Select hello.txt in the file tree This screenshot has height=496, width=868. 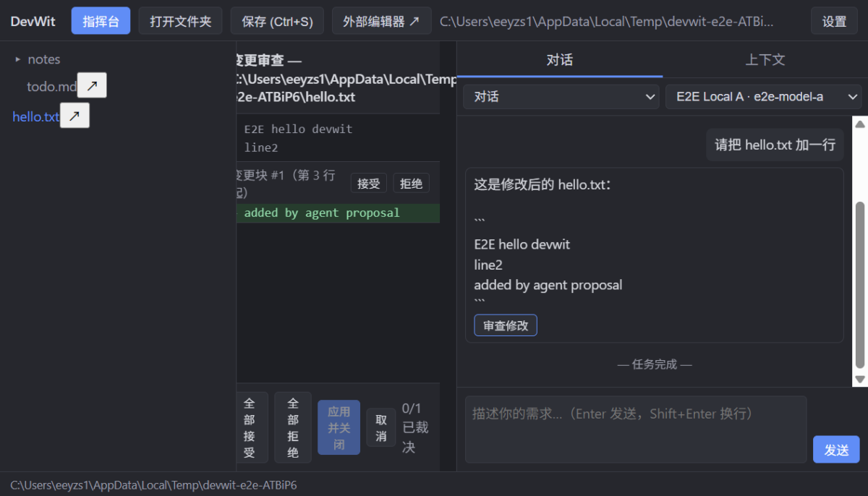(x=35, y=116)
